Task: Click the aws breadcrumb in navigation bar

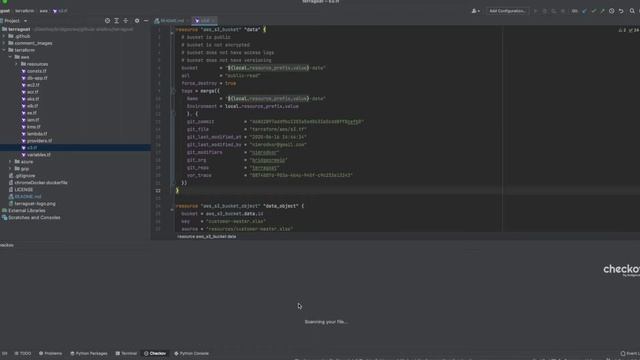Action: tap(44, 11)
